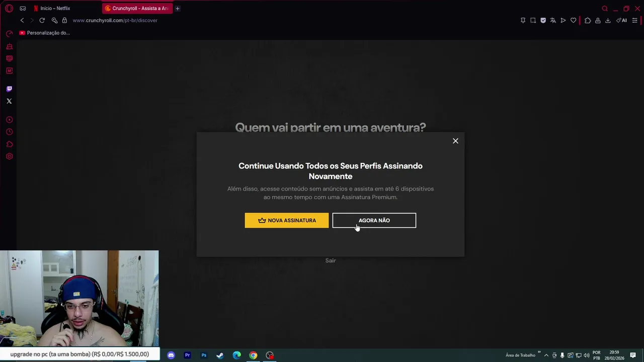The image size is (644, 362).
Task: Click the NOVA ASSINATURA button
Action: pos(286,220)
